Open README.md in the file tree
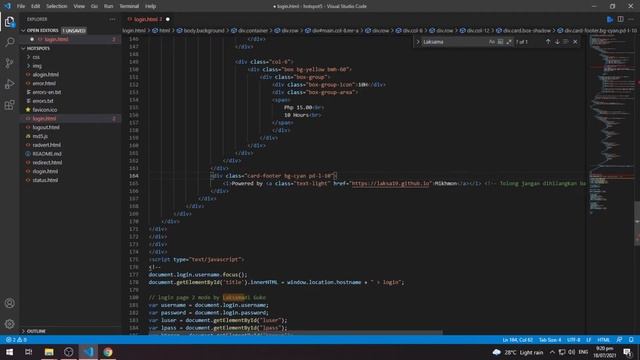 [x=47, y=154]
